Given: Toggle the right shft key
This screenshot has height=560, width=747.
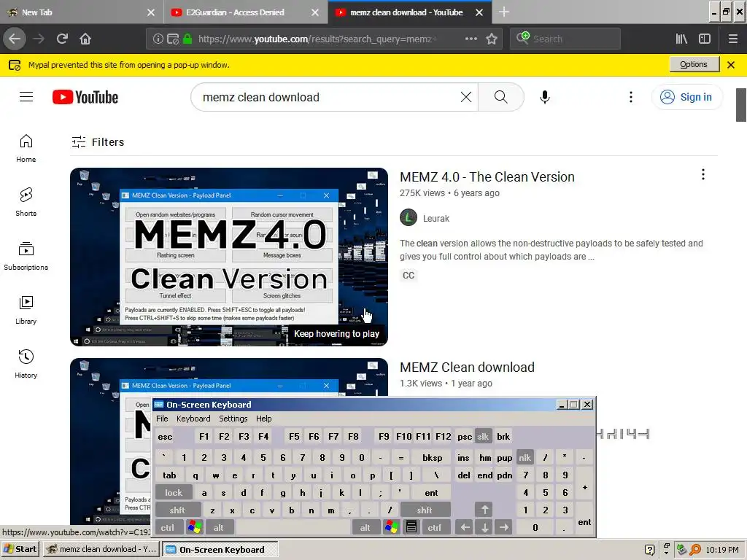Looking at the screenshot, I should tap(425, 510).
